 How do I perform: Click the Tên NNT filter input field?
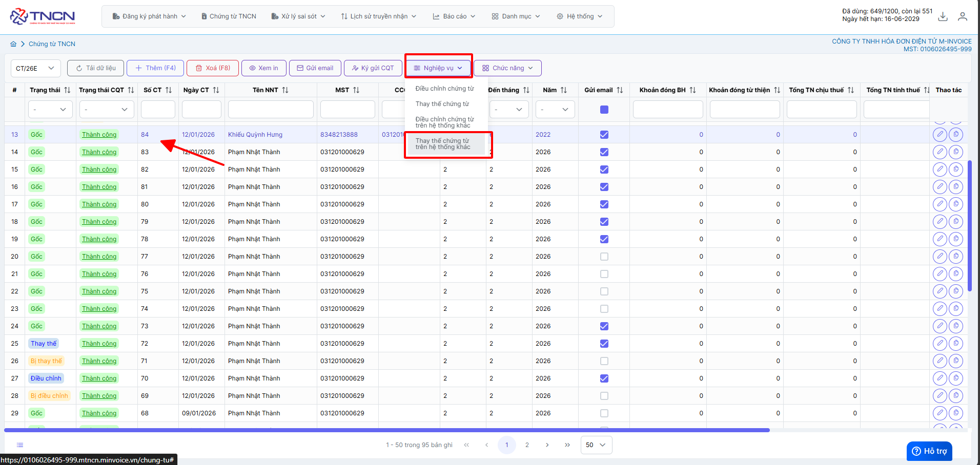point(271,110)
